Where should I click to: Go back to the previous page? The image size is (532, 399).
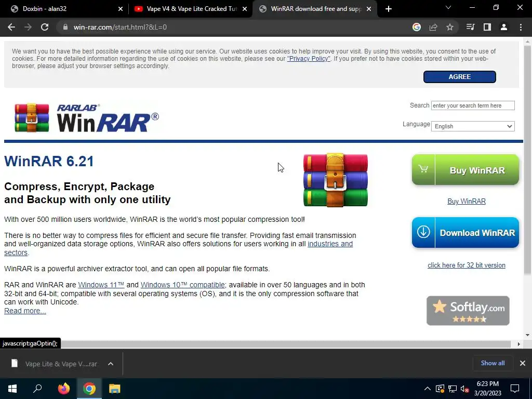[x=11, y=27]
